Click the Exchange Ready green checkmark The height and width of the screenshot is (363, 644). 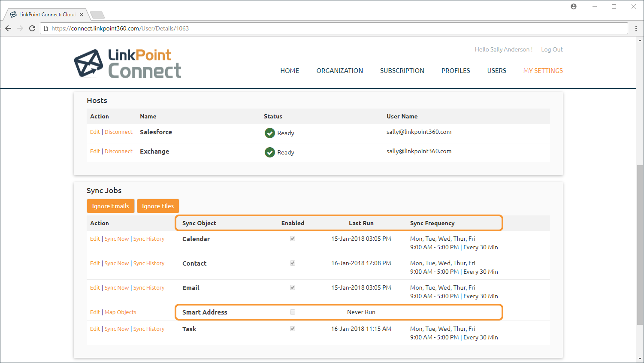tap(270, 152)
